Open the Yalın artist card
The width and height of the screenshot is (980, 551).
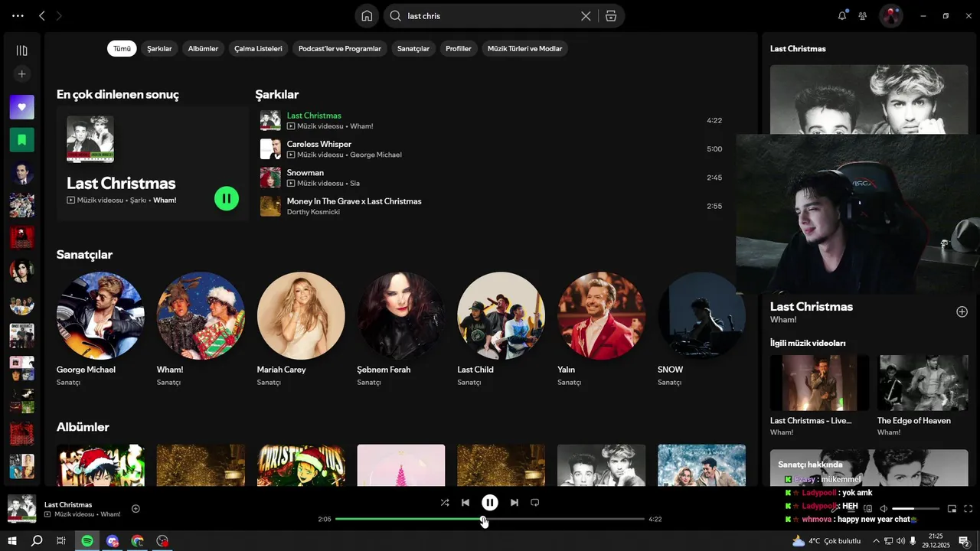(602, 328)
